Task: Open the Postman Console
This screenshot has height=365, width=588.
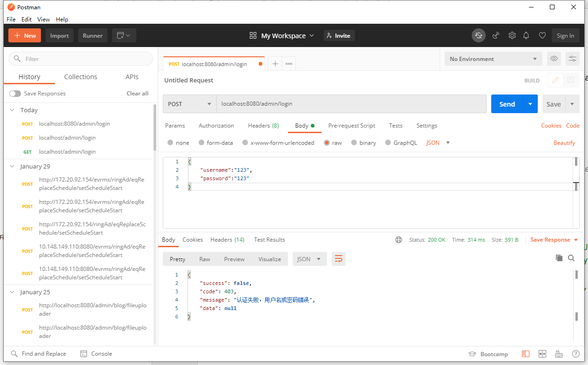Action: coord(96,354)
